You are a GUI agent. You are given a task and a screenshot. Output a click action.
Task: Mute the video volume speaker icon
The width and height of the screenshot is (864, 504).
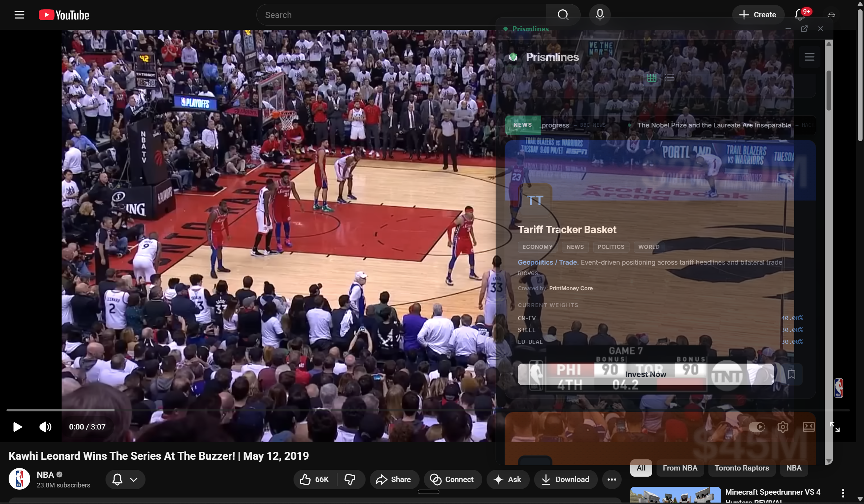pos(45,427)
